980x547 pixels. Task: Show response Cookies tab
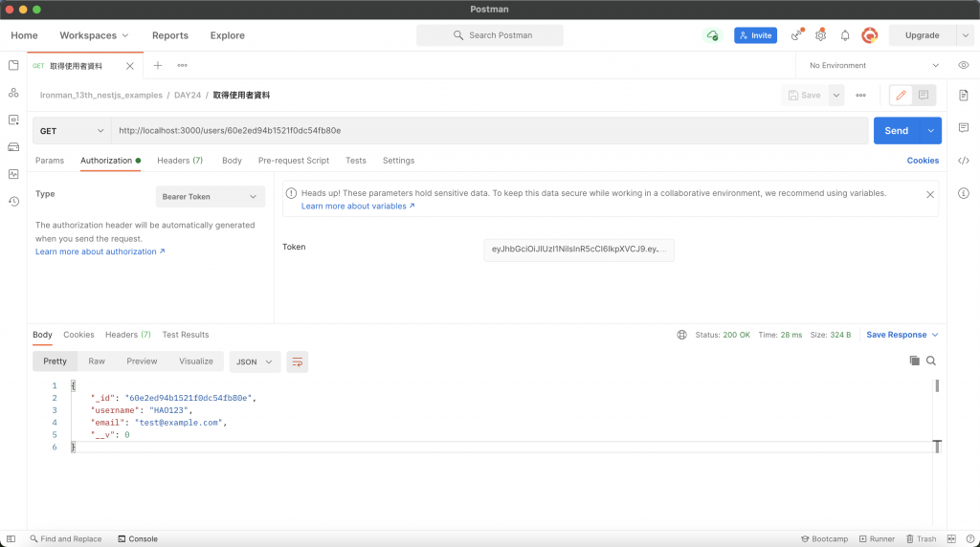click(x=78, y=335)
